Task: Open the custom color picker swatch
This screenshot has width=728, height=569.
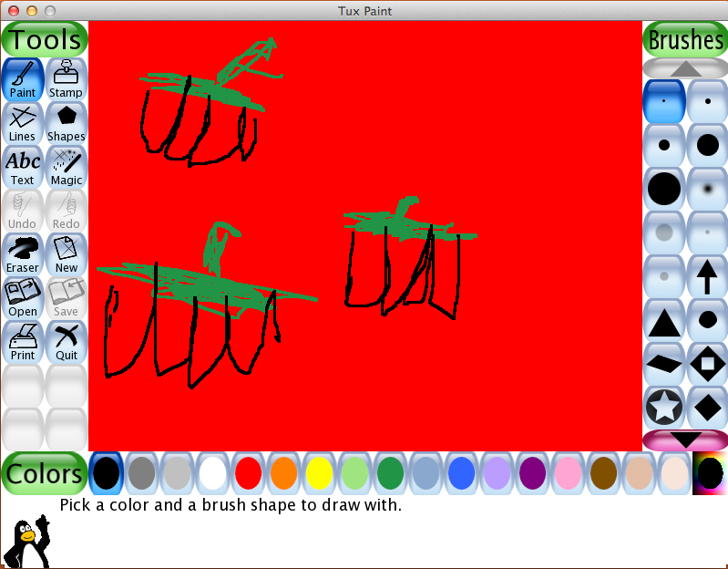Action: point(710,473)
